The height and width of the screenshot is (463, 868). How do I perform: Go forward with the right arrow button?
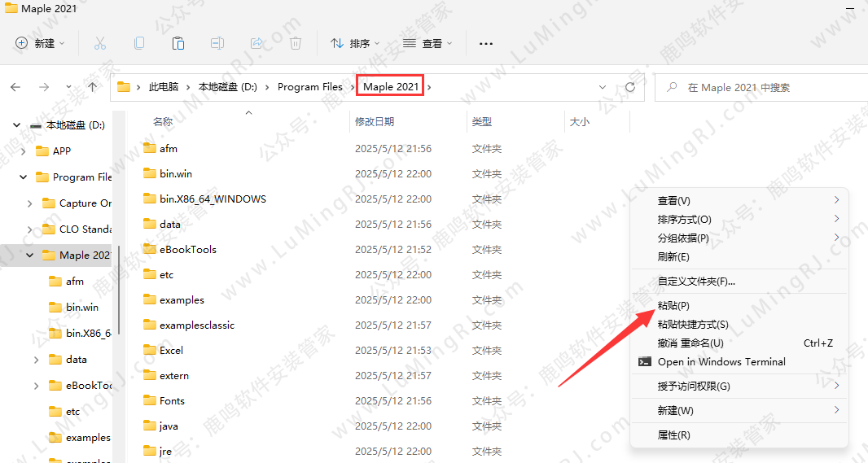pyautogui.click(x=44, y=87)
